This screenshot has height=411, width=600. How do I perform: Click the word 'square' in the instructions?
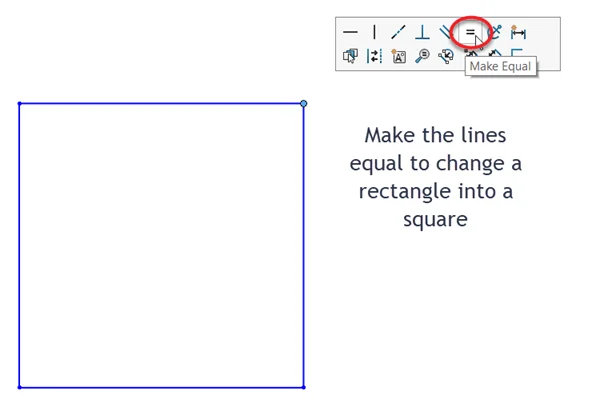(435, 219)
